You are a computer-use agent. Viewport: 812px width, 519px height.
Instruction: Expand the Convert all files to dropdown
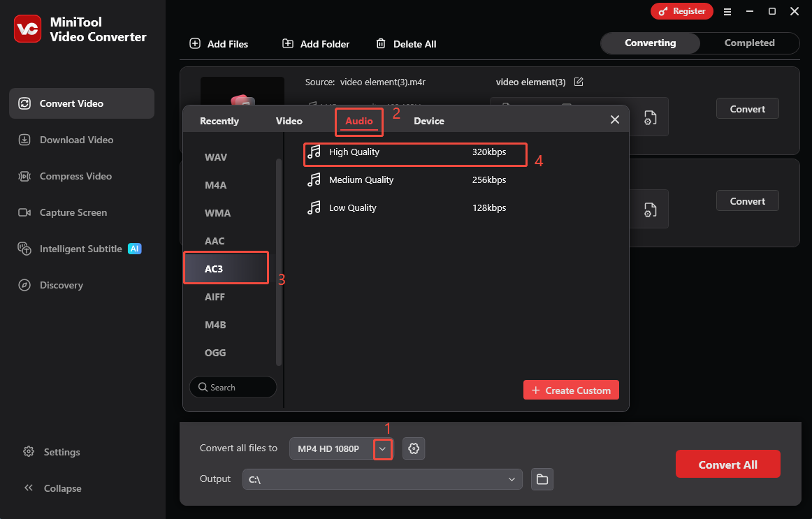point(382,448)
